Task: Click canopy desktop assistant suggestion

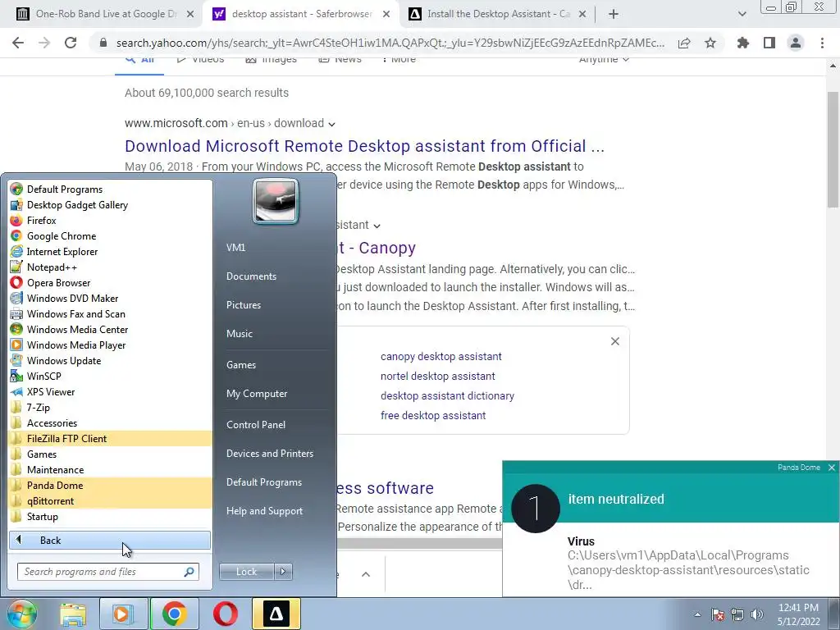Action: tap(441, 356)
